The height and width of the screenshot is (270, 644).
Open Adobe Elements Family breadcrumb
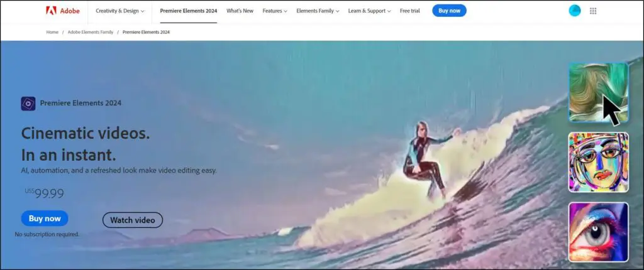91,32
